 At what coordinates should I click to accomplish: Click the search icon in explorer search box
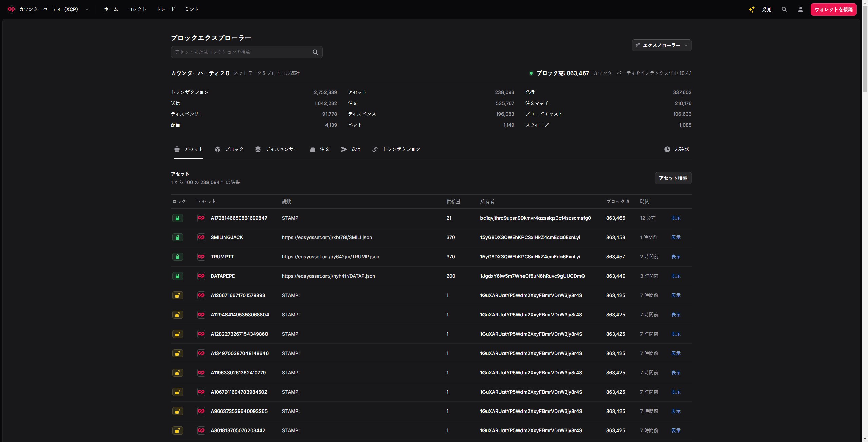tap(315, 52)
